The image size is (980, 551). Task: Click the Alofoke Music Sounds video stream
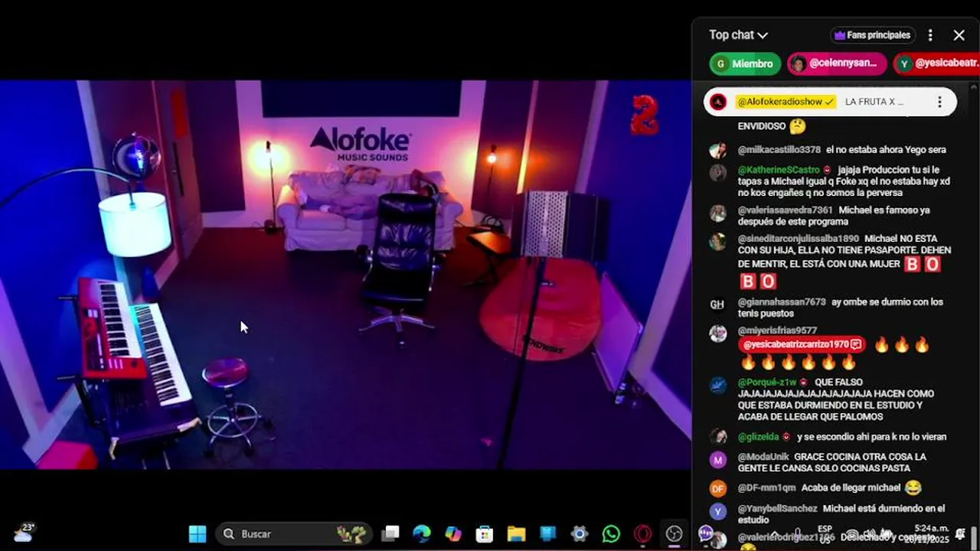coord(345,274)
